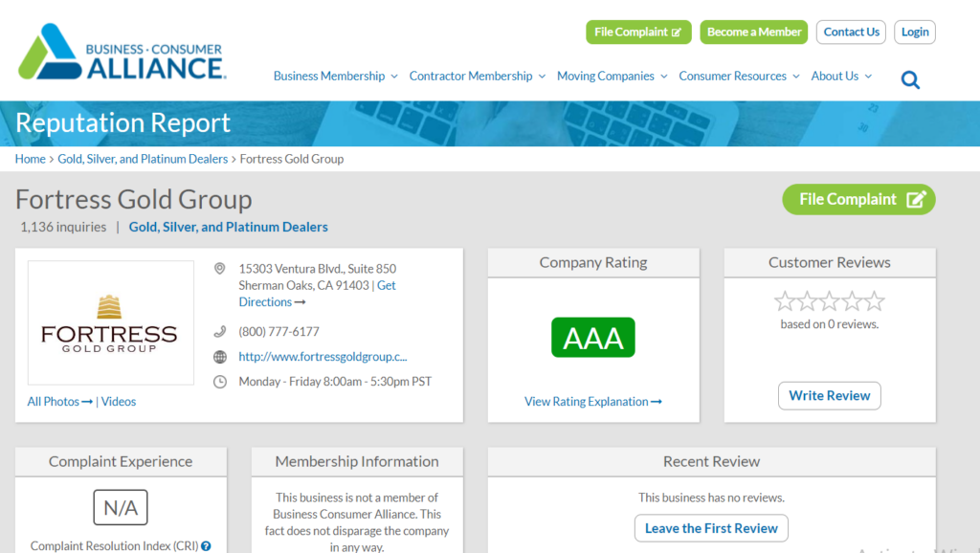This screenshot has height=553, width=980.
Task: Click the 'based on 0 reviews' text
Action: tap(830, 323)
